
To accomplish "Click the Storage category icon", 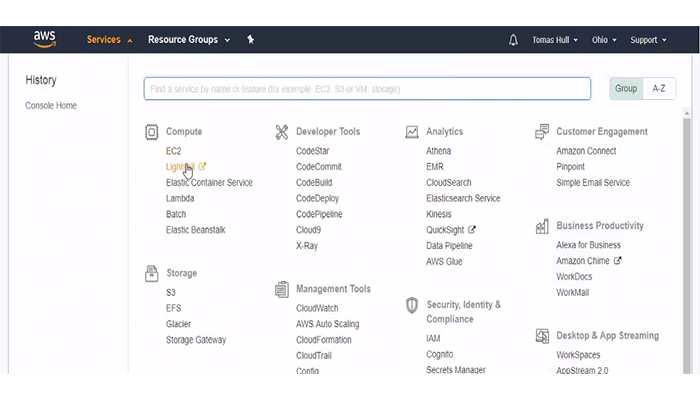I will pyautogui.click(x=151, y=274).
